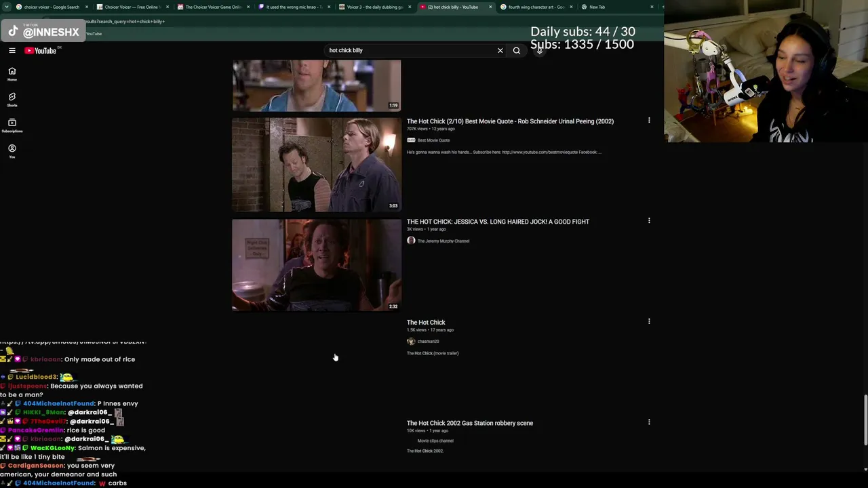
Task: Open The Jeremy Murphy Channel avatar
Action: [411, 241]
